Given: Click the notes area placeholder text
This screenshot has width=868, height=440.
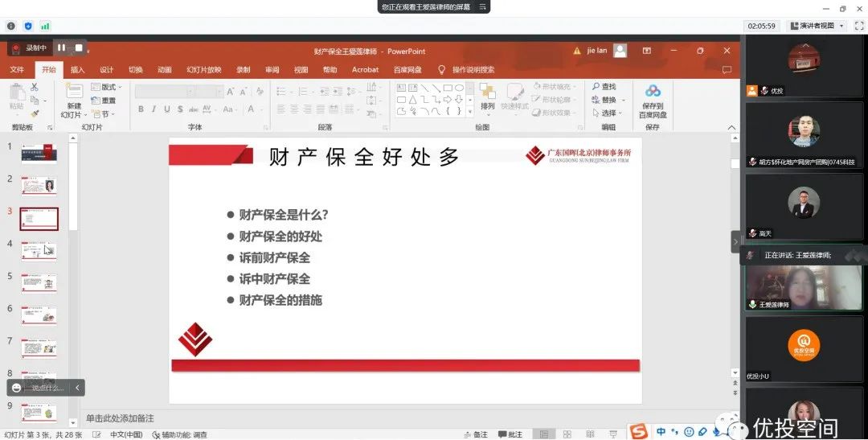Looking at the screenshot, I should [x=120, y=418].
